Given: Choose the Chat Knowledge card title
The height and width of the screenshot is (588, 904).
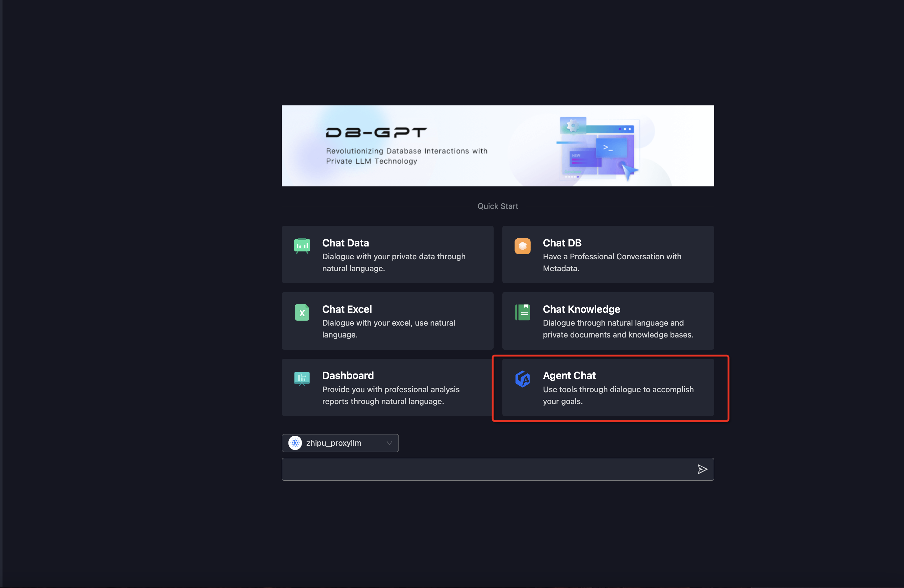Looking at the screenshot, I should (581, 309).
